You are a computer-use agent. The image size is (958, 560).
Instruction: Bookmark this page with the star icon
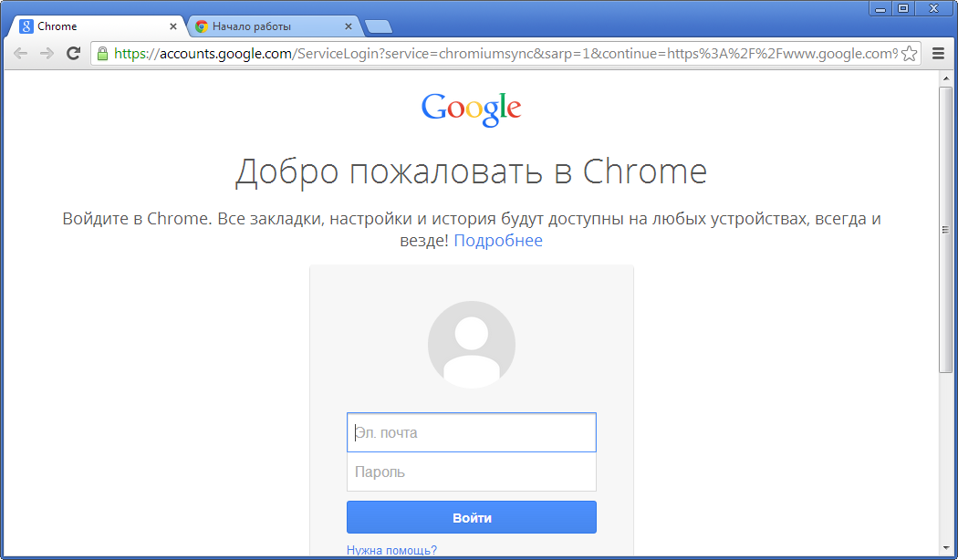coord(909,54)
